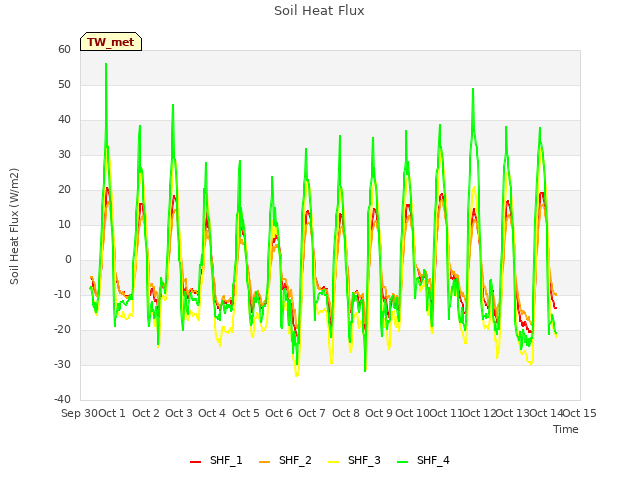
Task: Click the -20 y-axis tick label
Action: [x=62, y=330]
